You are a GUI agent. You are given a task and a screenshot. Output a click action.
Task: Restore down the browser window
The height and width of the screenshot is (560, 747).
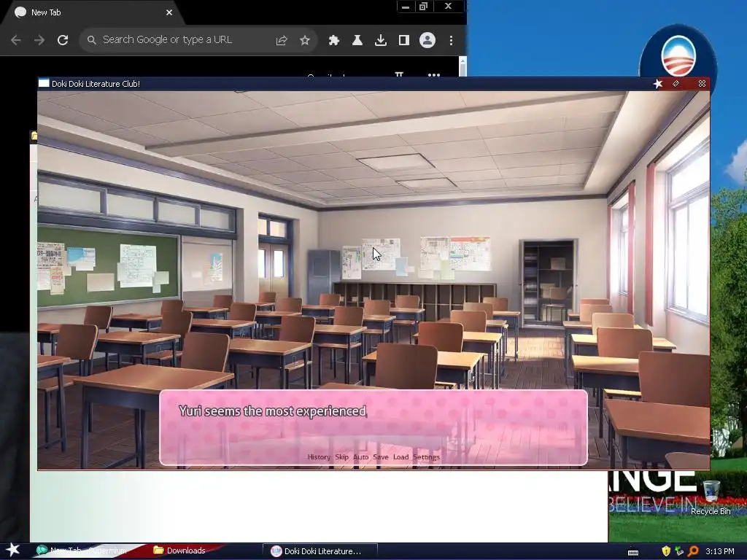pos(424,6)
